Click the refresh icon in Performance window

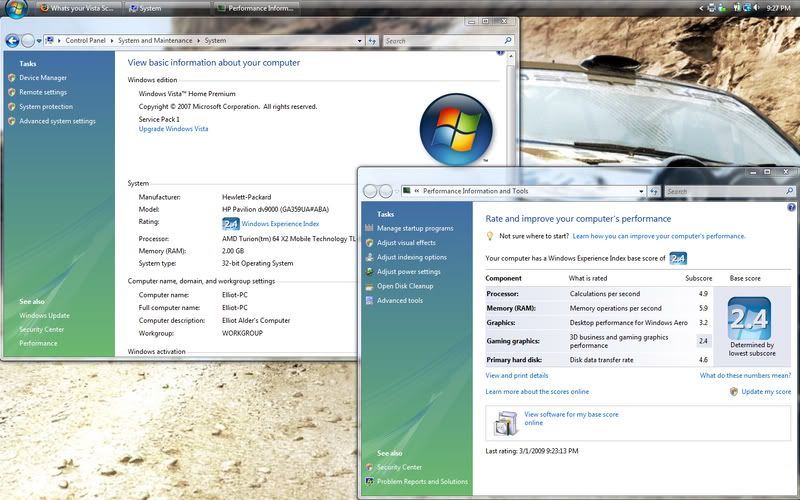point(651,191)
